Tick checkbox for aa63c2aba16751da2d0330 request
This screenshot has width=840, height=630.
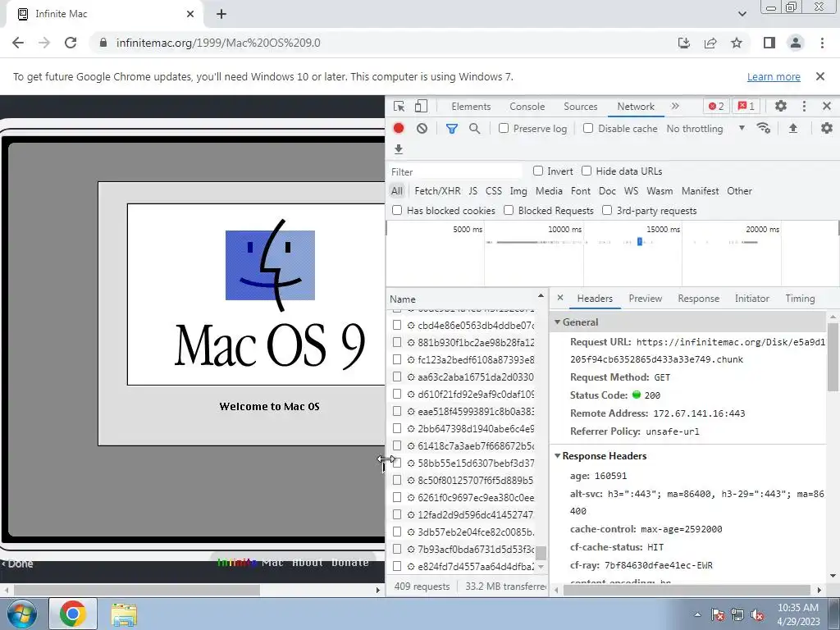tap(397, 377)
